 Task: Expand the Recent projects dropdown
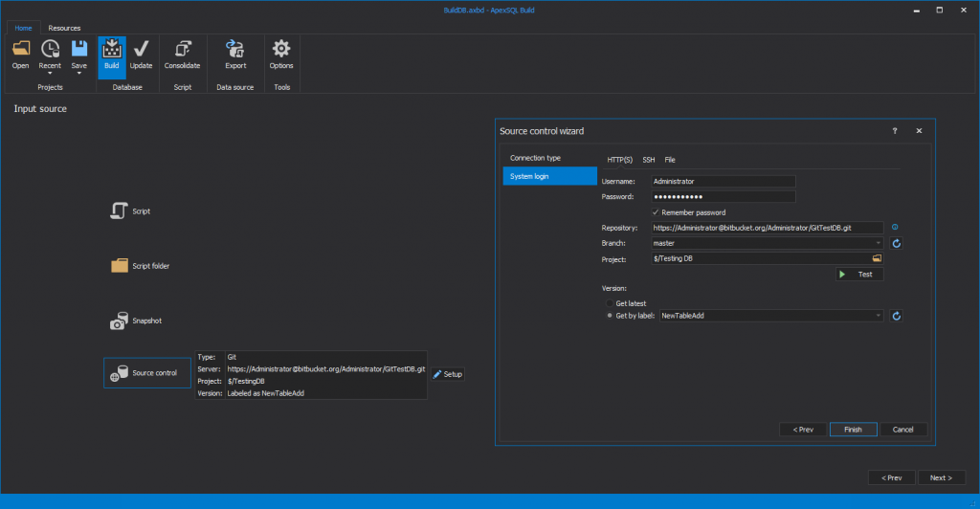[50, 73]
